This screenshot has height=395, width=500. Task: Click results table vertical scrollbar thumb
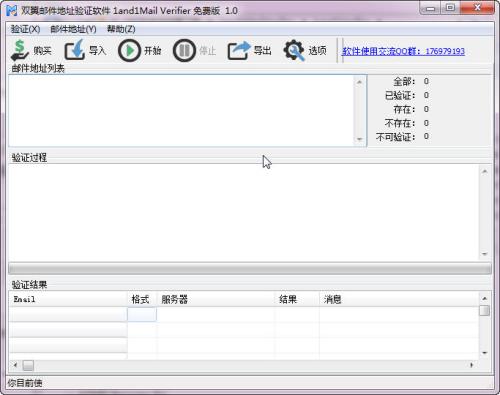pyautogui.click(x=484, y=310)
